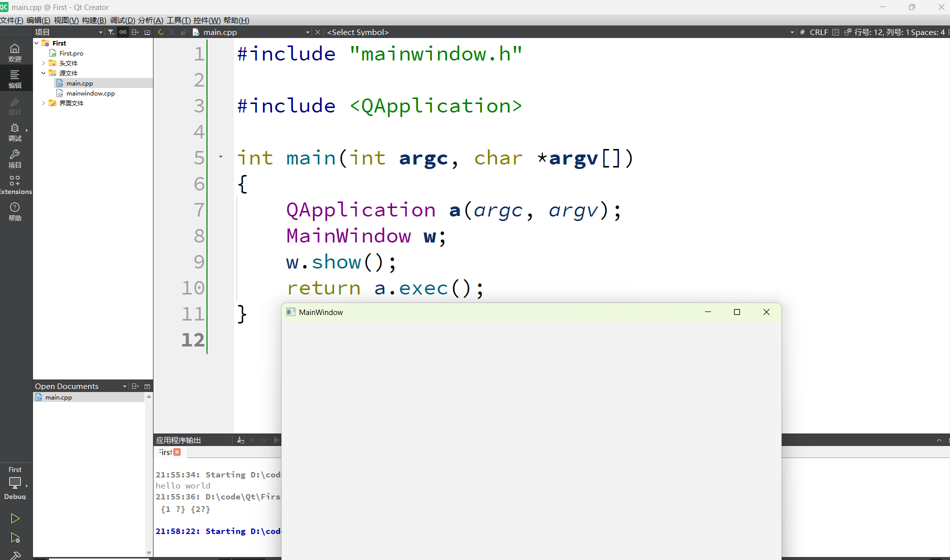
Task: Open the Extensions mode
Action: click(15, 185)
